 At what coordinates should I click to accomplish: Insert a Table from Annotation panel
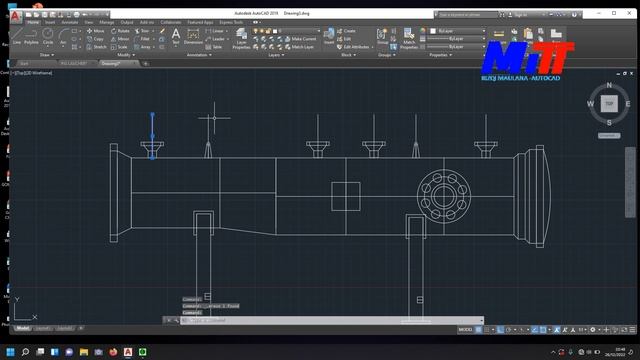pos(214,47)
